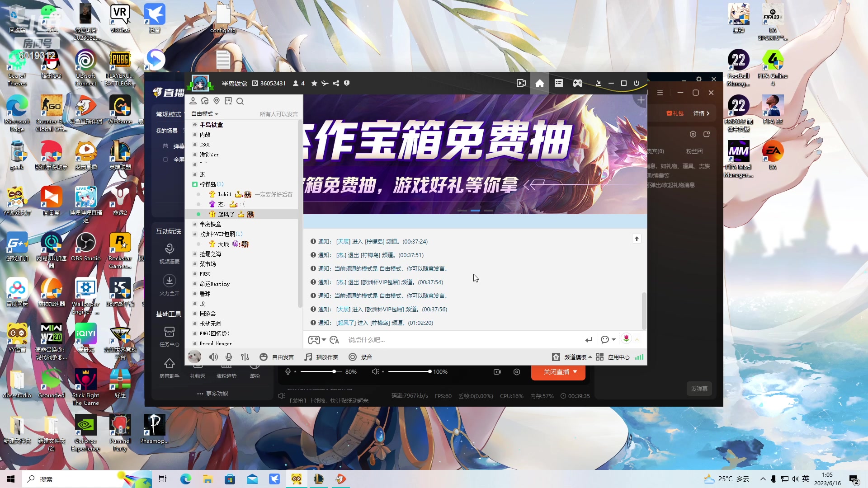Click the settings target icon beside camera icon
This screenshot has width=868, height=488.
[517, 372]
